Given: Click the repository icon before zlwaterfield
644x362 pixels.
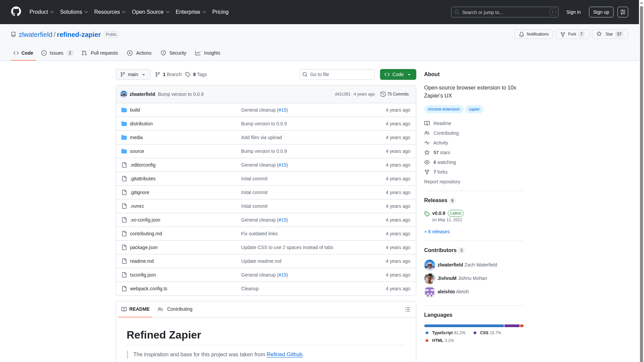Looking at the screenshot, I should [x=13, y=35].
